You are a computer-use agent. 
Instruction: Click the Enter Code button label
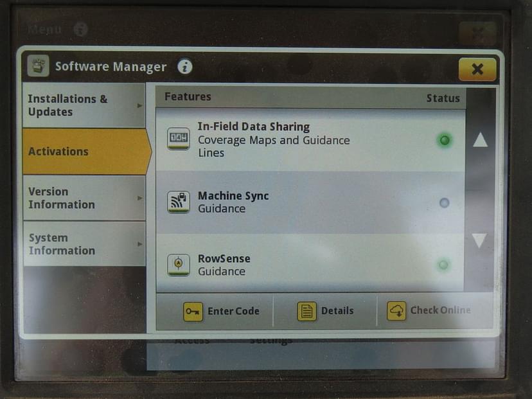233,311
